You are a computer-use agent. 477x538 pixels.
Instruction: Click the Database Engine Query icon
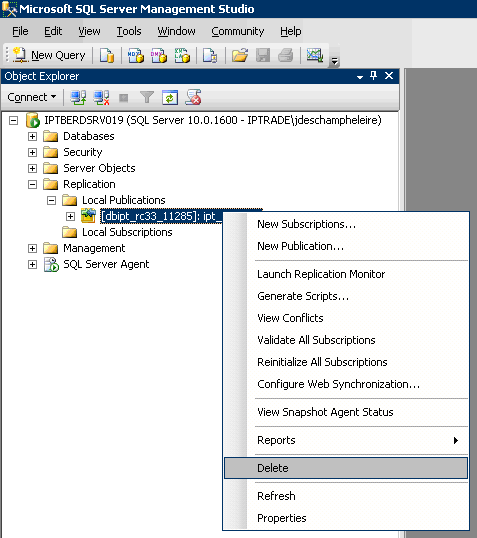(x=107, y=55)
